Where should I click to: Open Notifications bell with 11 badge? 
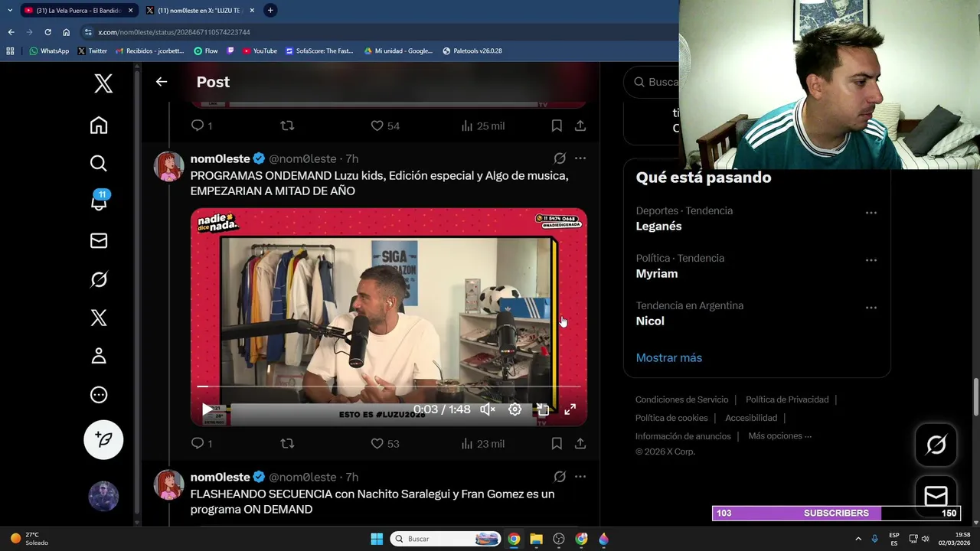click(x=99, y=201)
